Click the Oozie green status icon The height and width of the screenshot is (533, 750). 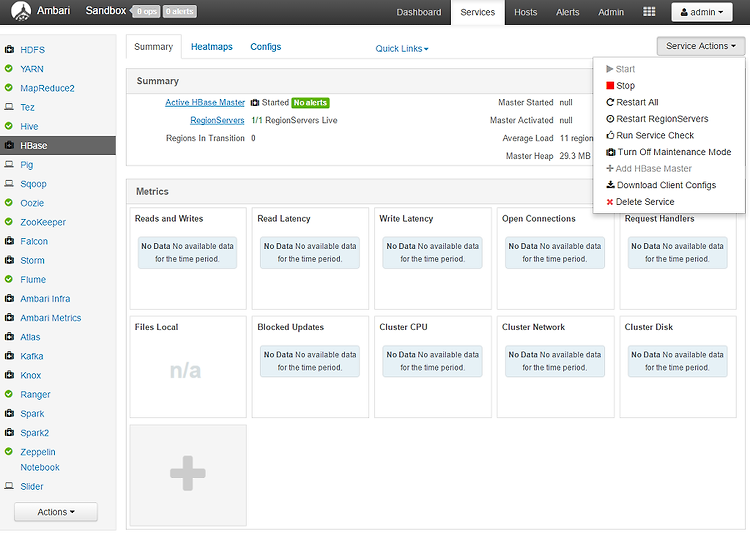tap(9, 202)
